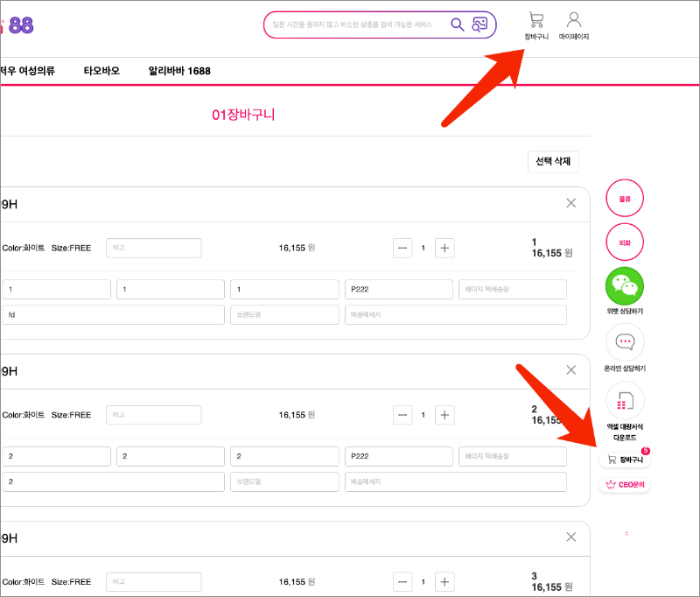Go to the 타오바오 menu tab
Viewport: 700px width, 597px height.
(101, 71)
